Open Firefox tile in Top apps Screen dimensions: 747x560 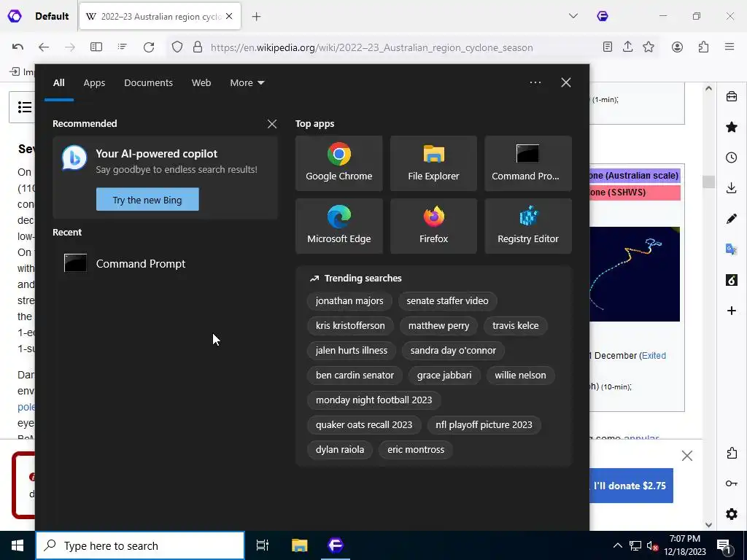[x=433, y=226]
